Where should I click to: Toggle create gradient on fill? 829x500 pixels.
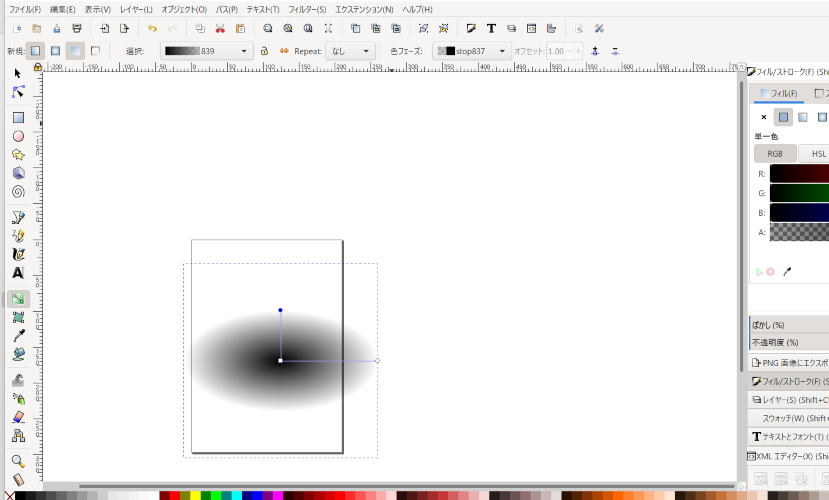tap(75, 51)
